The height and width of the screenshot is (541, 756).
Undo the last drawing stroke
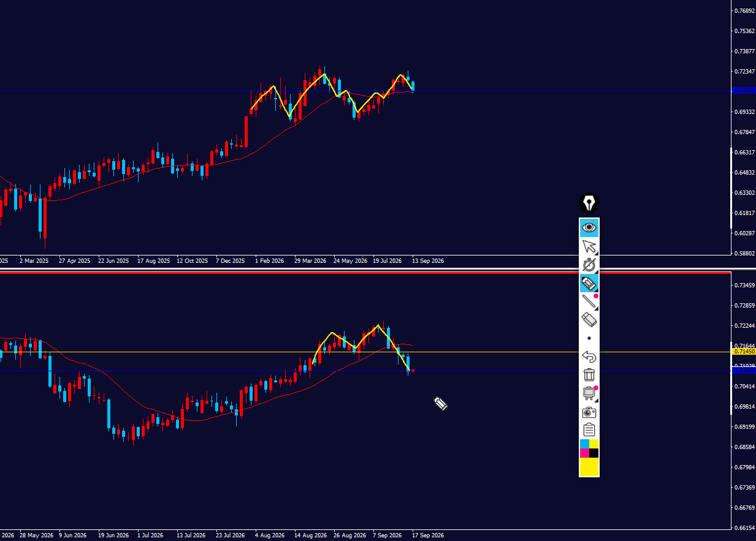[x=589, y=356]
